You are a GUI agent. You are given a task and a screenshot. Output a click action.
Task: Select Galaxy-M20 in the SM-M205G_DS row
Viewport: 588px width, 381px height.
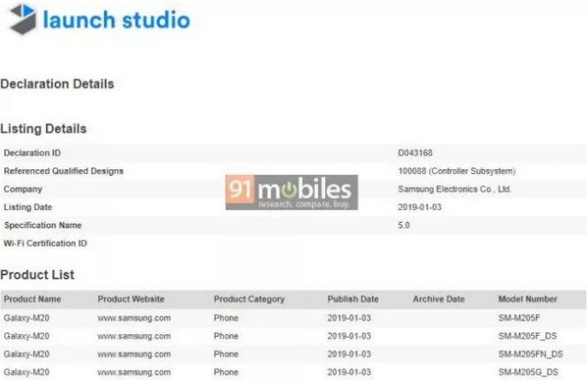pyautogui.click(x=26, y=372)
